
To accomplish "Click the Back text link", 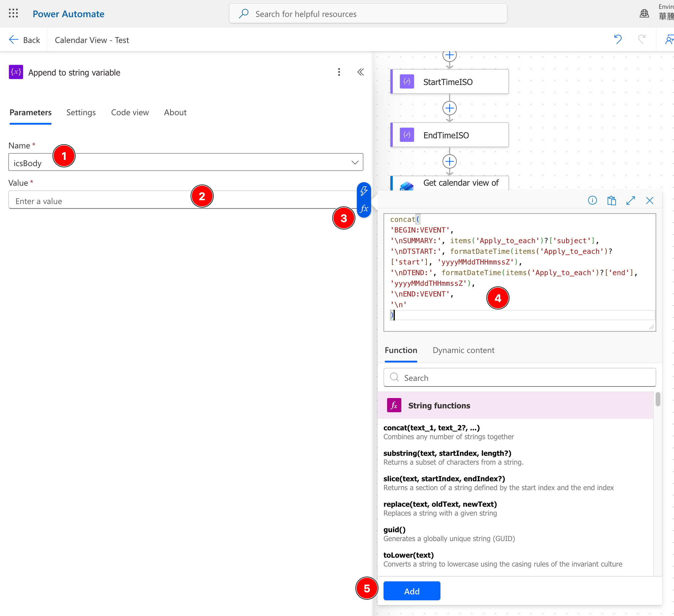I will pyautogui.click(x=31, y=40).
